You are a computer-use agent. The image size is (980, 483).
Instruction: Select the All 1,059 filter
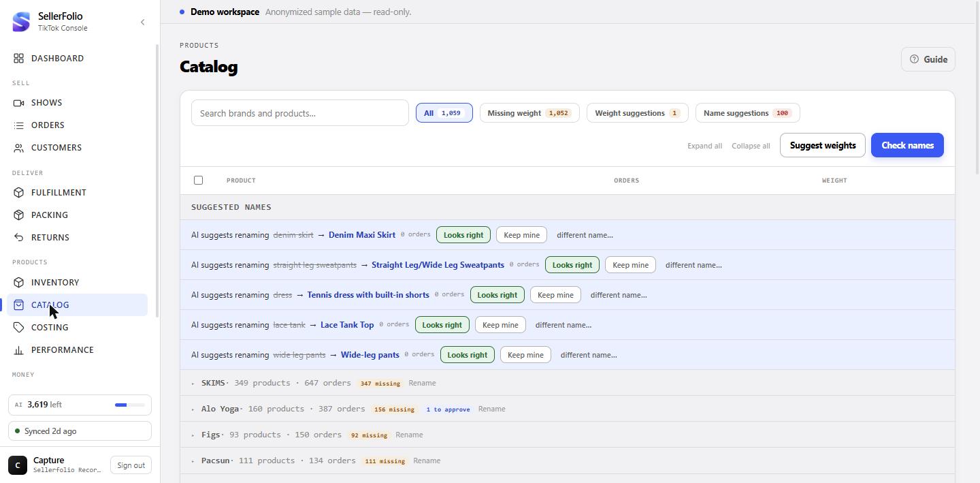[x=444, y=113]
